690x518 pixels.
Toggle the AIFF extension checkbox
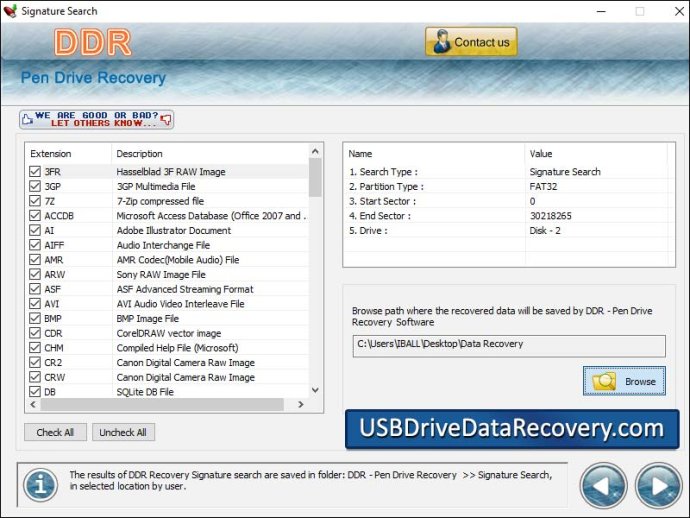[x=35, y=245]
